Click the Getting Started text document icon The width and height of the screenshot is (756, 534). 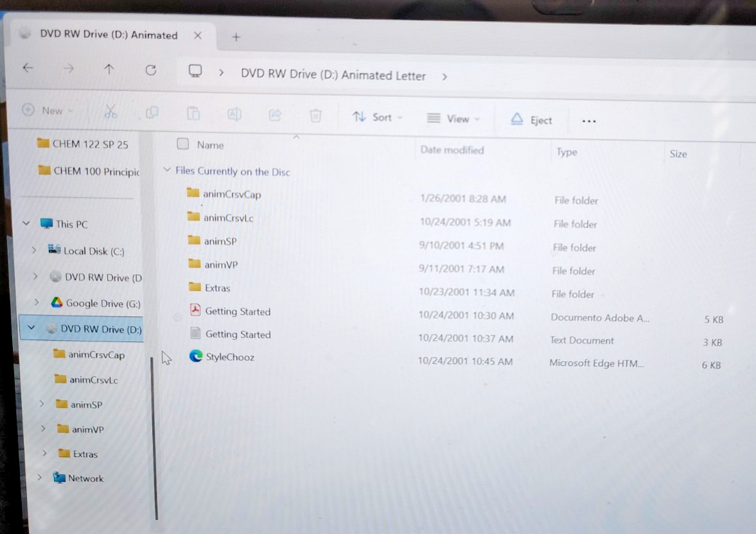[x=195, y=332]
